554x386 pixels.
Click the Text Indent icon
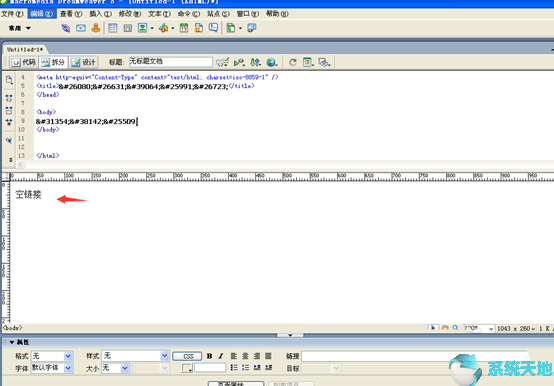[269, 368]
